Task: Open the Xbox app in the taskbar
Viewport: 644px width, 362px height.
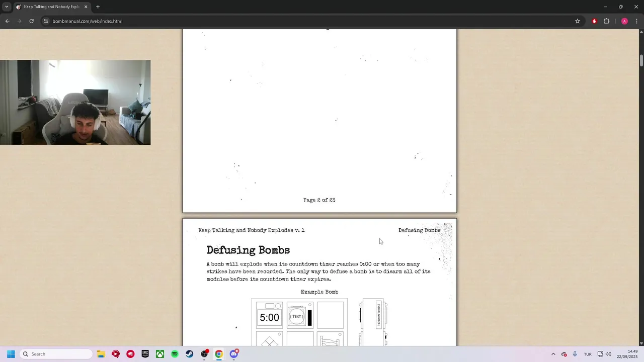Action: pyautogui.click(x=159, y=354)
